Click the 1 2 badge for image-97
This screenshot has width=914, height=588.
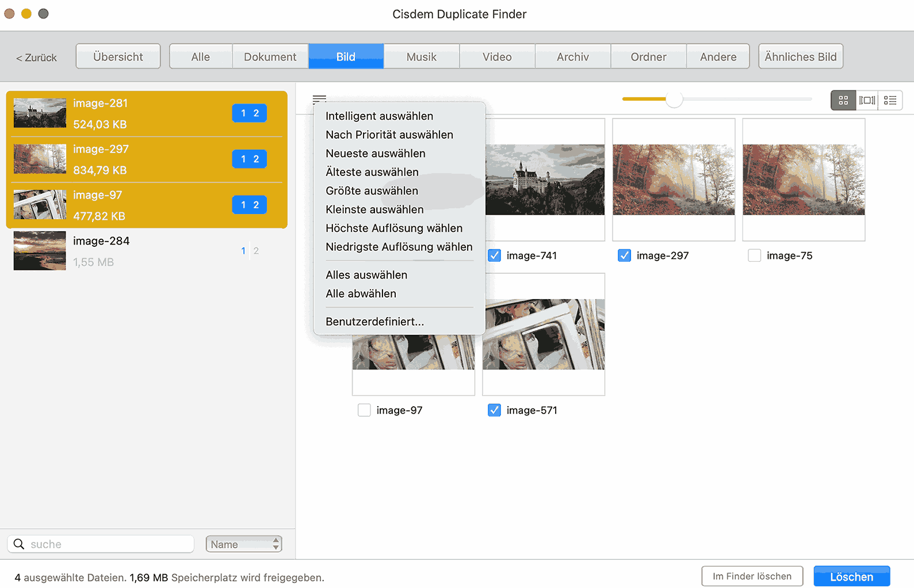(x=249, y=205)
